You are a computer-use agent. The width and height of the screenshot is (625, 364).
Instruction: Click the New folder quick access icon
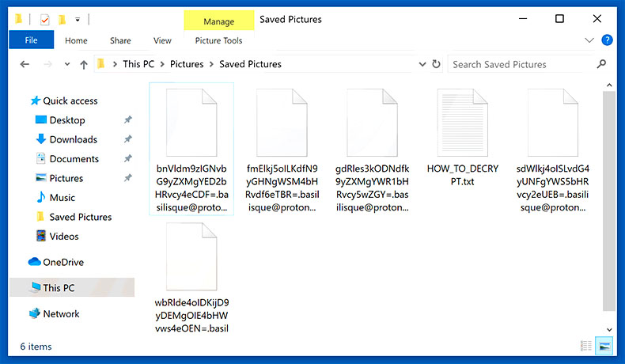point(62,19)
